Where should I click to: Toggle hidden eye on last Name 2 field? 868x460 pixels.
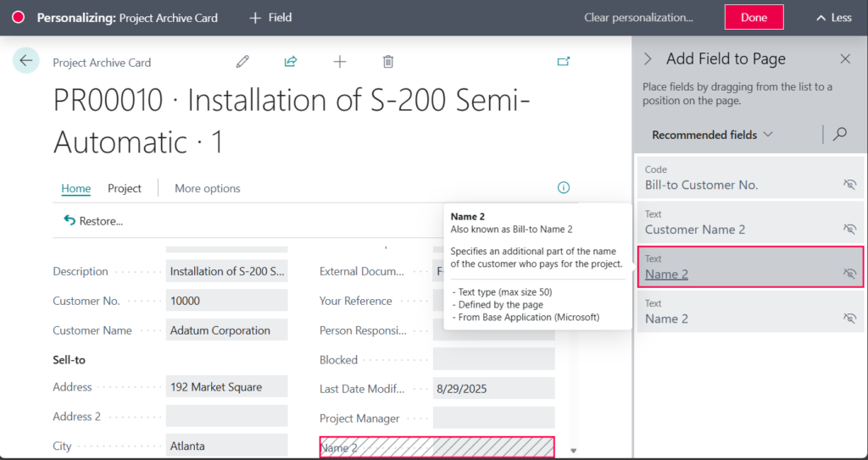[x=849, y=319]
